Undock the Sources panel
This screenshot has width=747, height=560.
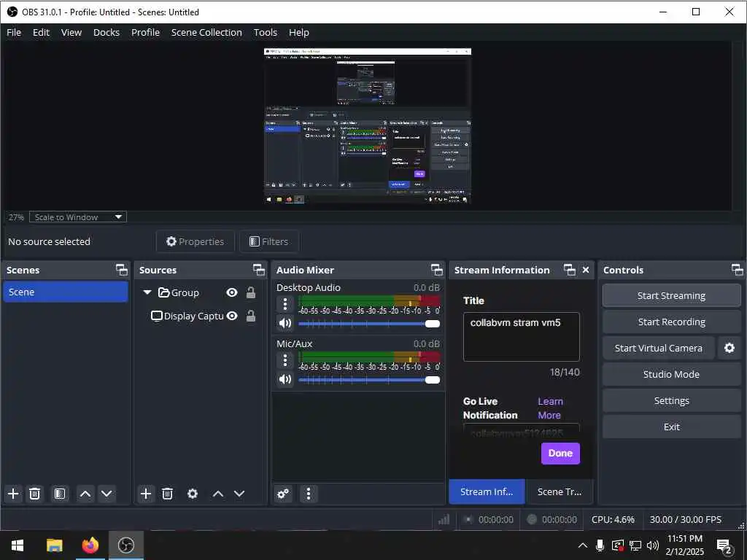[x=259, y=270]
